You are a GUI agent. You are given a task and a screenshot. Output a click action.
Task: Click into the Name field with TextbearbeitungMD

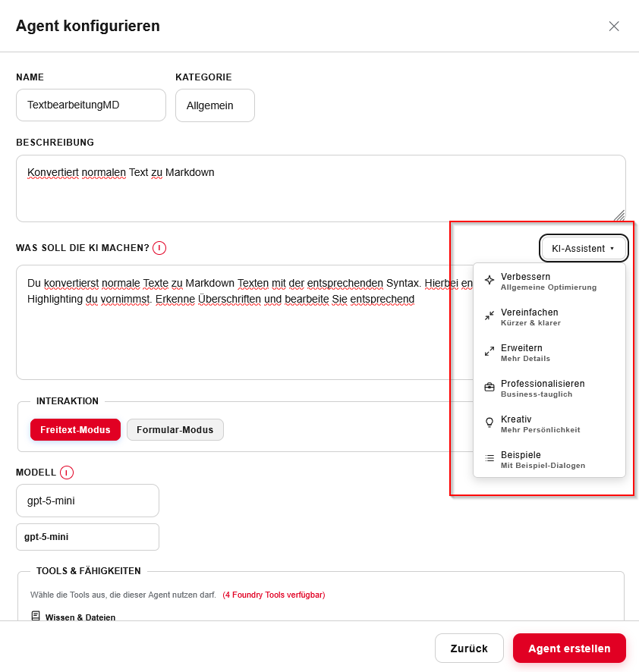(x=91, y=105)
